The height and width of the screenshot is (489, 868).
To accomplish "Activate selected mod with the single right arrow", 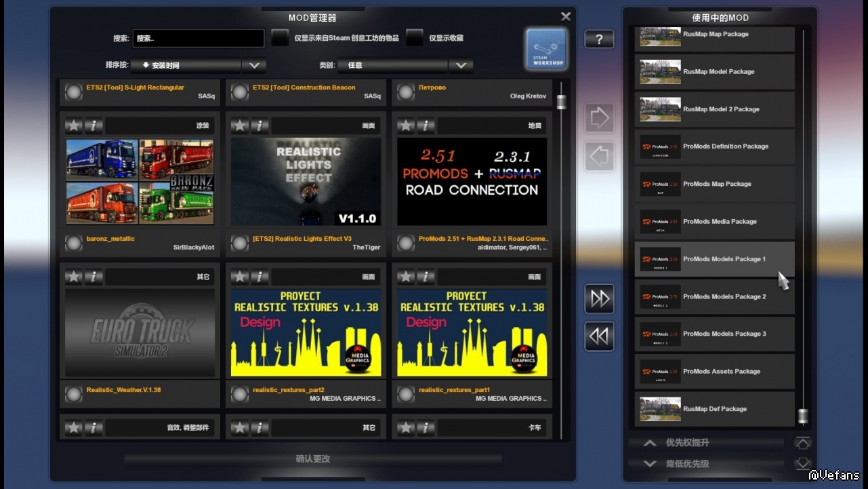I will tap(600, 119).
